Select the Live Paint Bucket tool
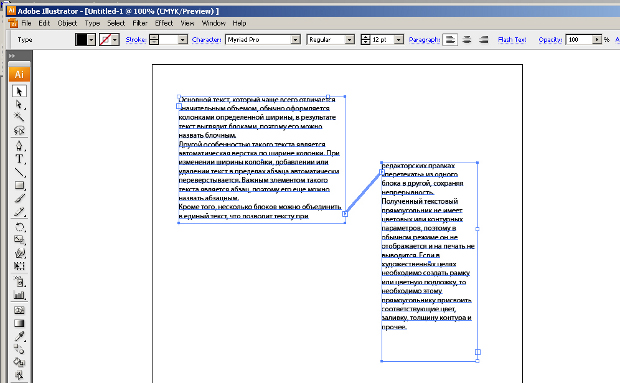The width and height of the screenshot is (620, 383). [19, 362]
